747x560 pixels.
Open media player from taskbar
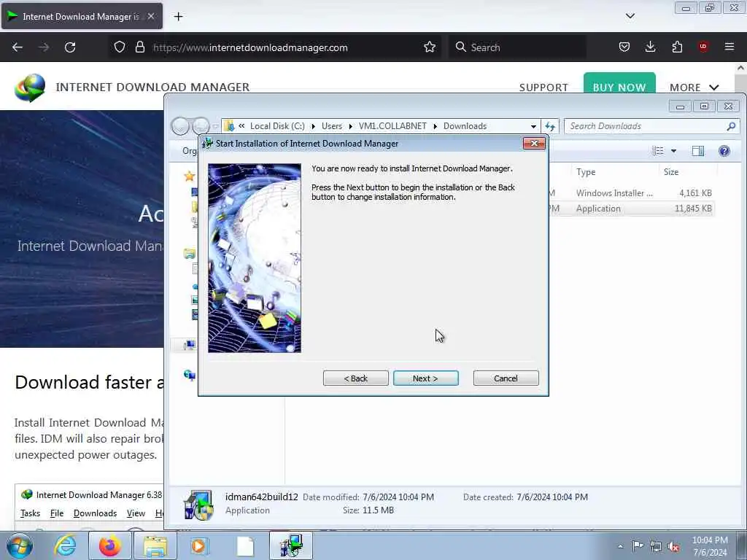[198, 545]
